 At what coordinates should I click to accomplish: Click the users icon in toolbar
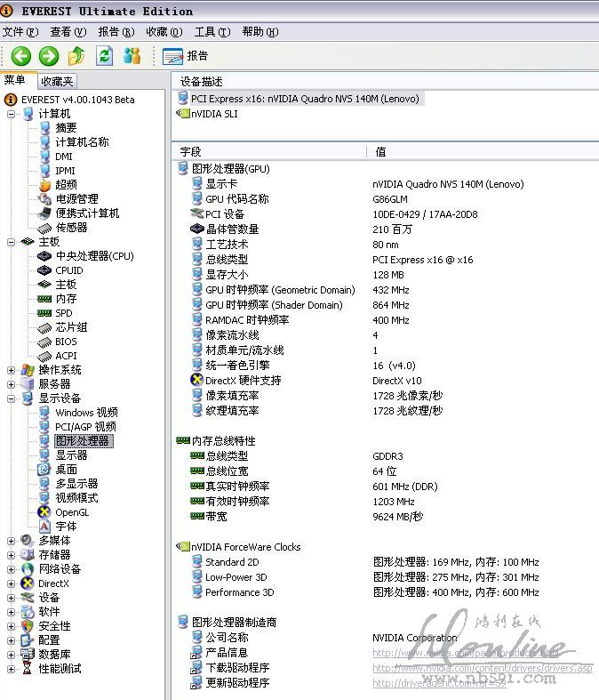tap(132, 56)
